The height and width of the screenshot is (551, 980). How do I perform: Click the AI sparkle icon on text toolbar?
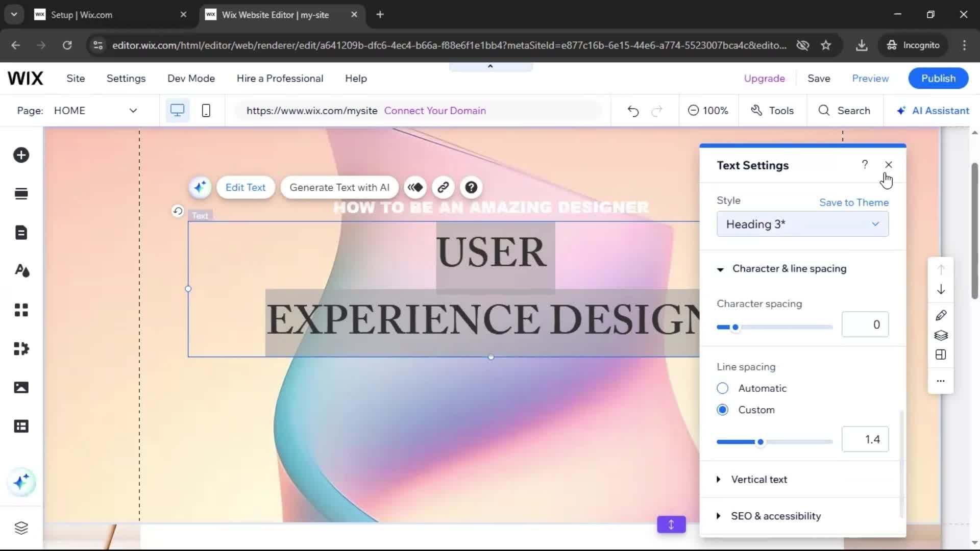pos(200,187)
